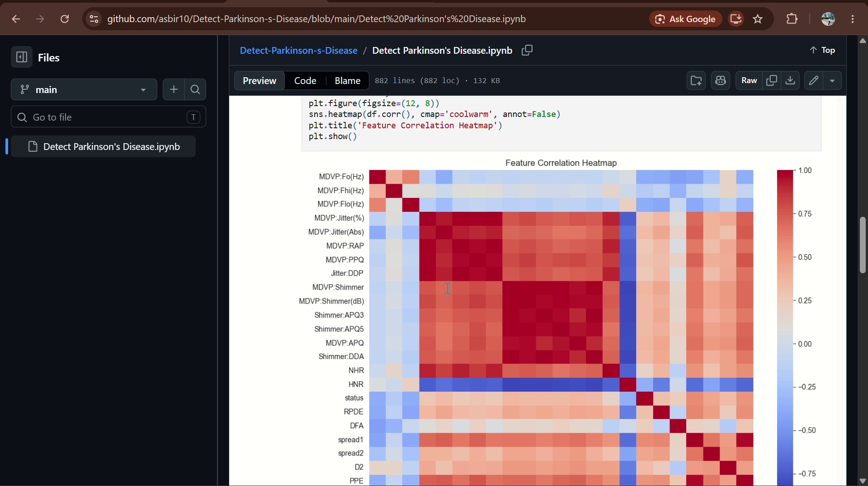Image resolution: width=868 pixels, height=486 pixels.
Task: Open the main branch dropdown
Action: click(x=84, y=89)
